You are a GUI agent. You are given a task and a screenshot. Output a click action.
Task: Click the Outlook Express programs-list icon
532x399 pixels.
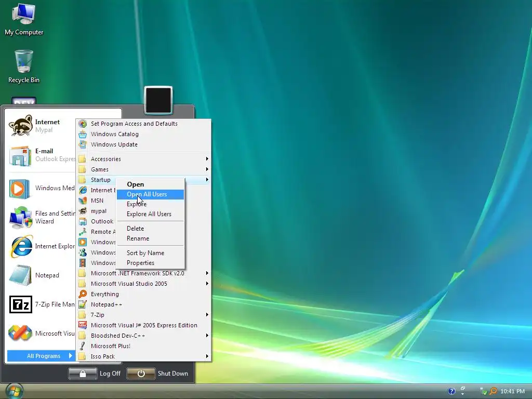(83, 221)
